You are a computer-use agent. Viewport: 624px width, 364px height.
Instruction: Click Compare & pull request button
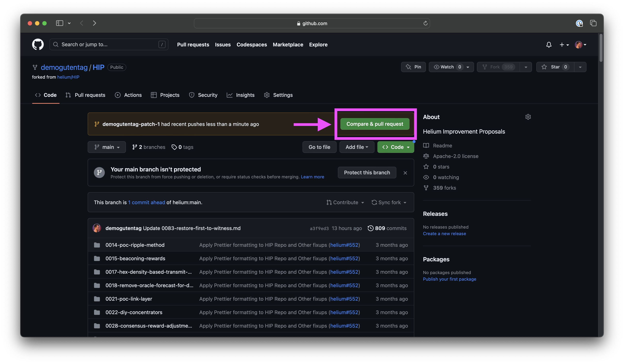click(374, 124)
